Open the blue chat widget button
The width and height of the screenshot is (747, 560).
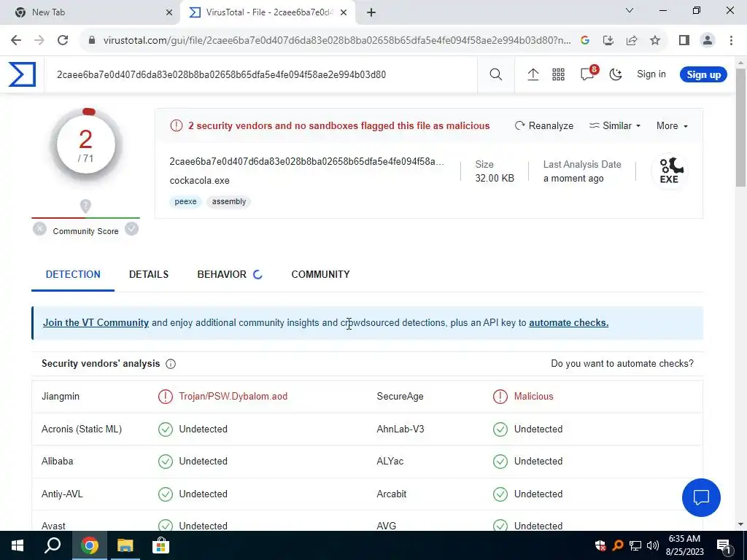point(701,497)
